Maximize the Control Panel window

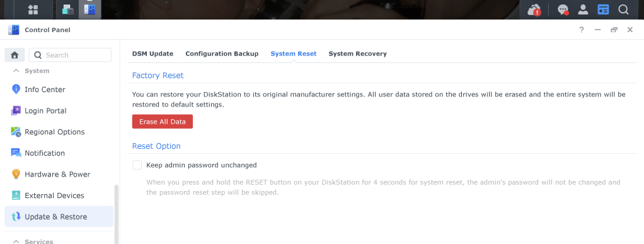coord(614,30)
